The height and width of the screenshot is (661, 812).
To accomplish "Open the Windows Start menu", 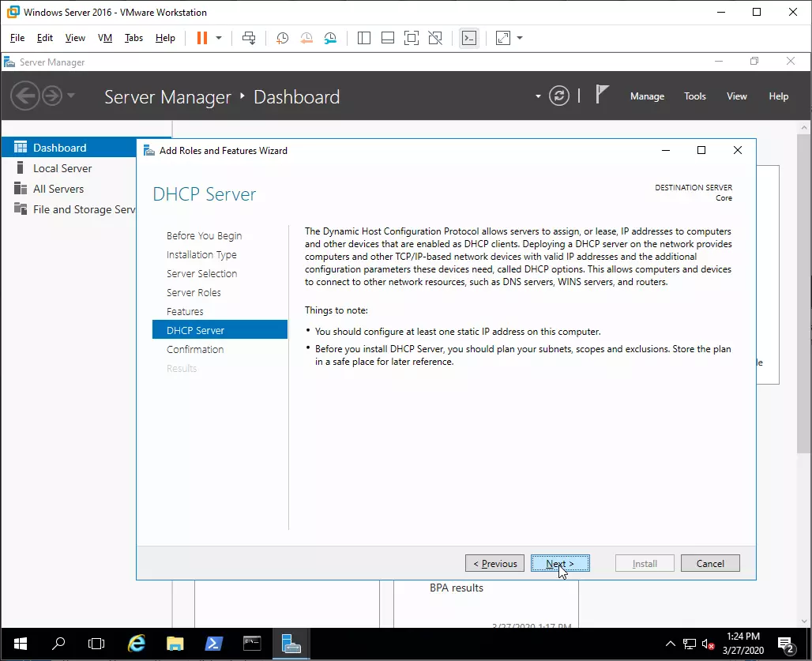I will [x=21, y=644].
